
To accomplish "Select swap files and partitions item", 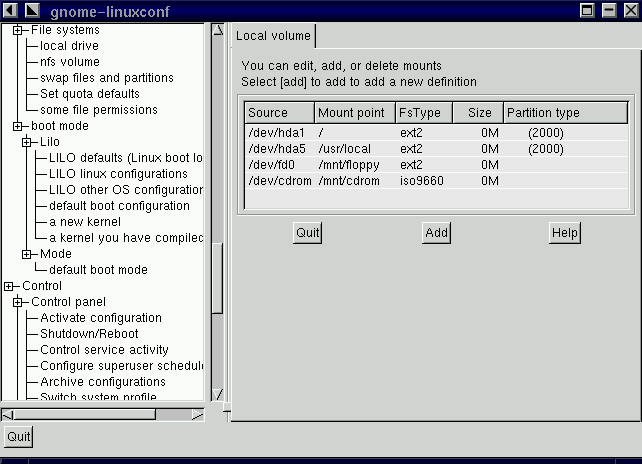I will 106,78.
